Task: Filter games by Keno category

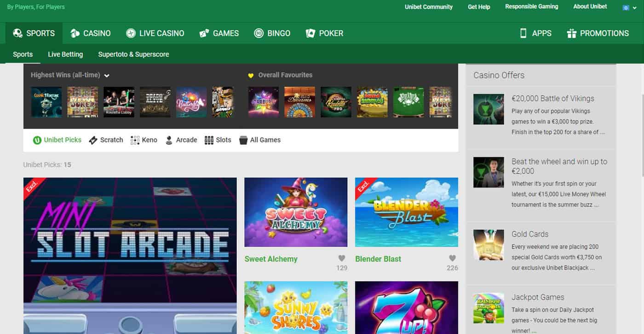Action: point(144,140)
